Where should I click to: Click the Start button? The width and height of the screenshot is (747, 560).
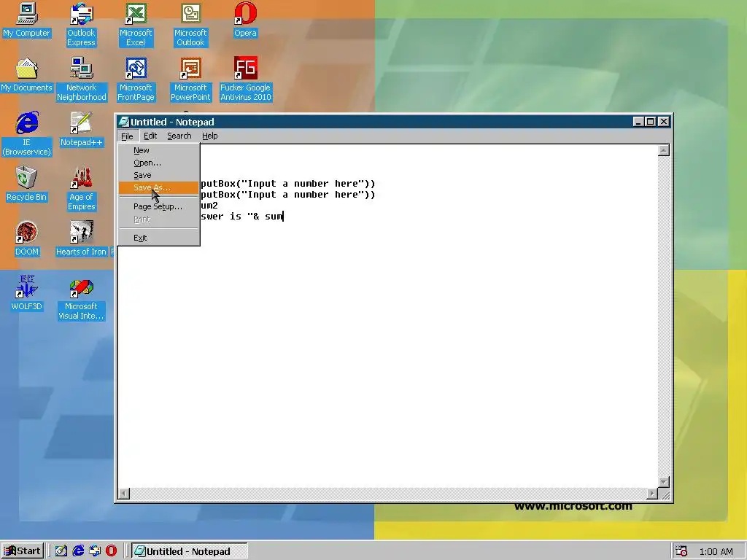[x=23, y=551]
